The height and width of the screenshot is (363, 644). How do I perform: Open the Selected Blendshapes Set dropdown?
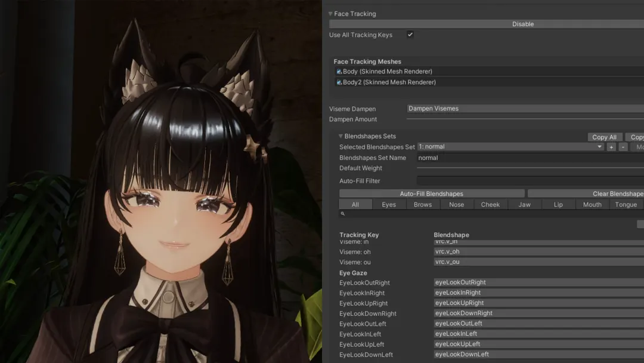pyautogui.click(x=510, y=147)
